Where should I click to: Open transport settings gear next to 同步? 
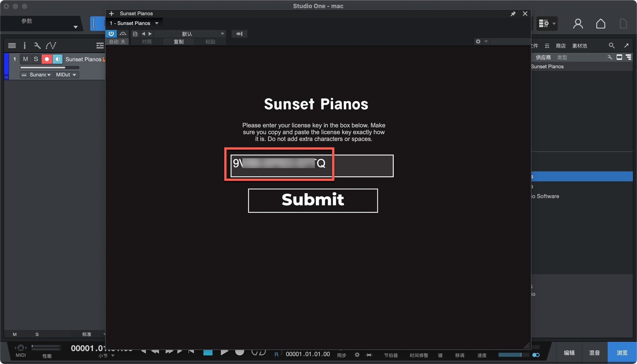357,355
